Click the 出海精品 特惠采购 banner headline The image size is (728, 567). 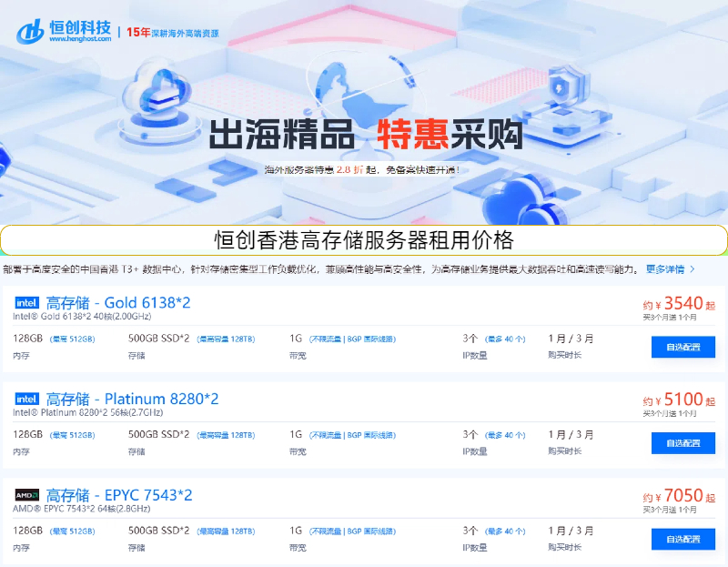pos(367,134)
